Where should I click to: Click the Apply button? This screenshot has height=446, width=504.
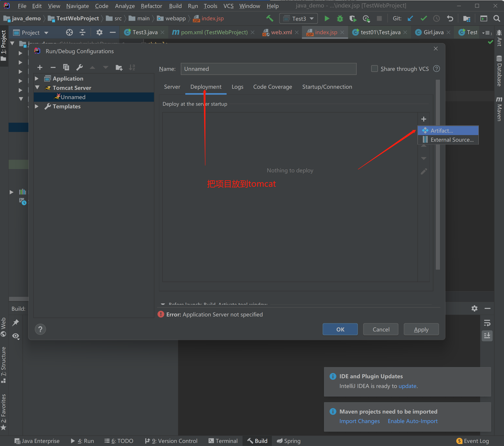click(421, 329)
